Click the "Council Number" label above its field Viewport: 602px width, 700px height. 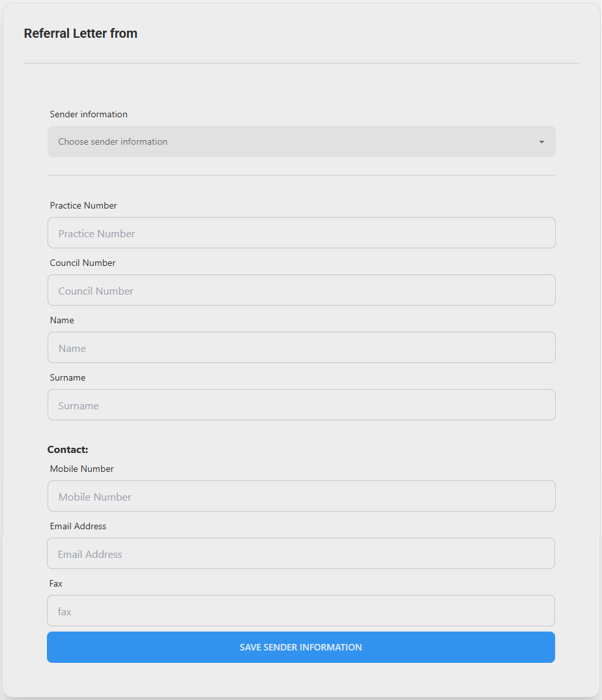[83, 263]
